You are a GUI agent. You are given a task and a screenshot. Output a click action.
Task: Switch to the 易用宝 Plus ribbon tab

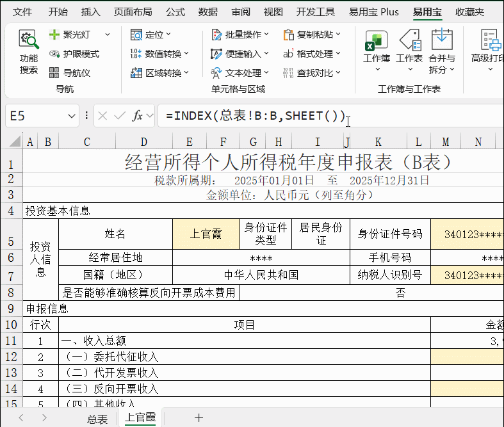374,12
